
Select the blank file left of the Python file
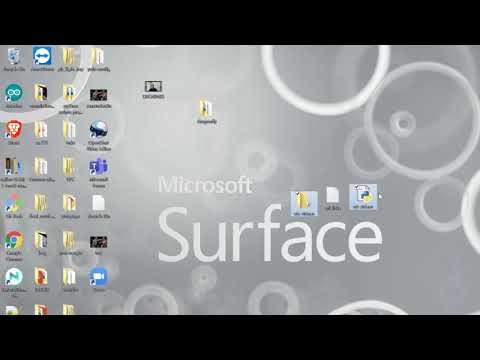333,199
